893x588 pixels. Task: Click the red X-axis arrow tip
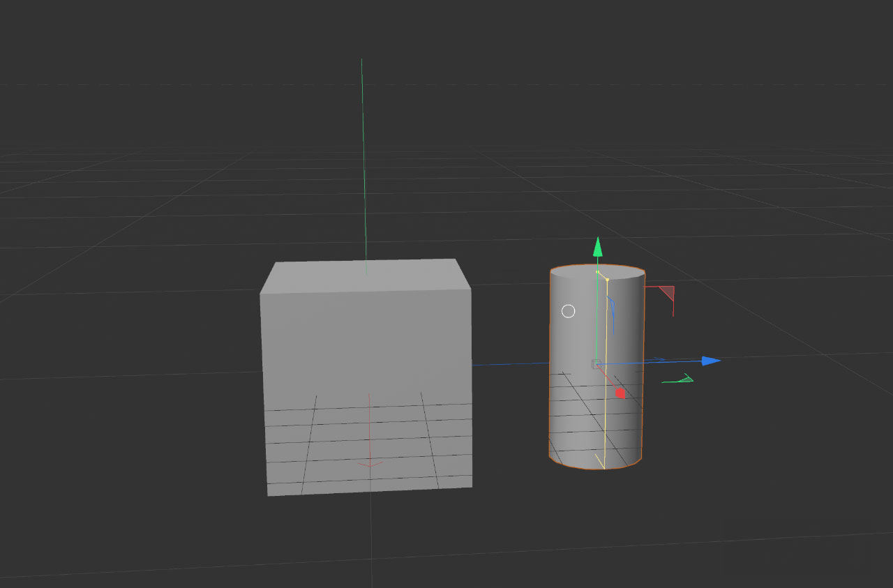click(620, 393)
